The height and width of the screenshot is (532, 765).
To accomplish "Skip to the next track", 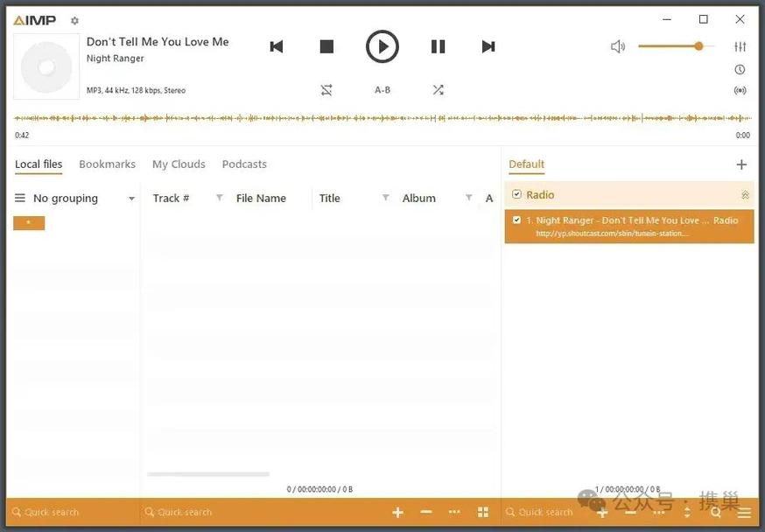I will pyautogui.click(x=488, y=47).
